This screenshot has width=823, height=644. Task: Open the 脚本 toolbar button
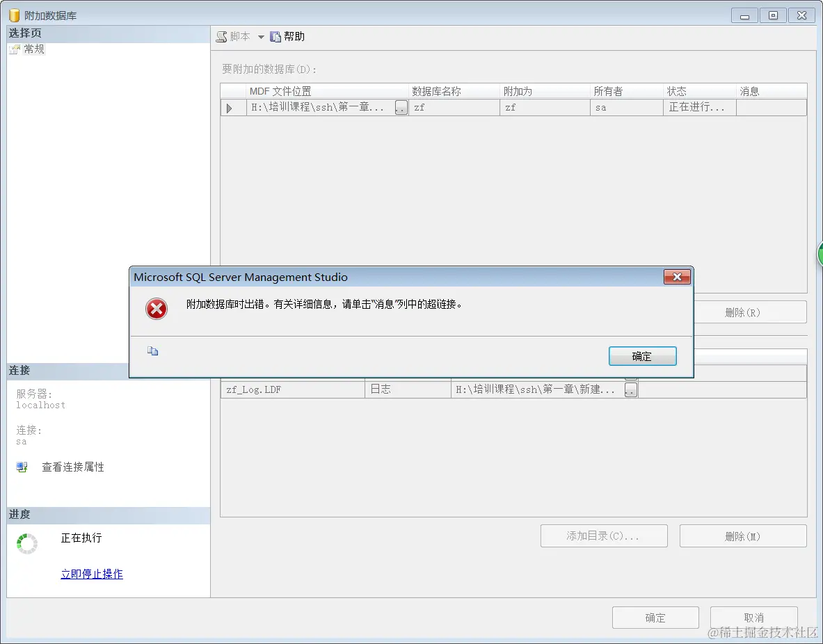pyautogui.click(x=234, y=37)
